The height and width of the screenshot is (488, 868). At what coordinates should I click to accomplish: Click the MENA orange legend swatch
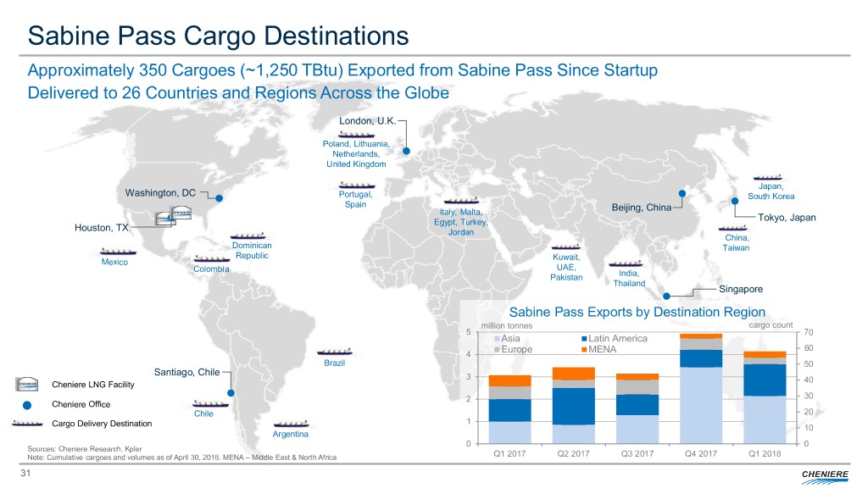[x=583, y=350]
